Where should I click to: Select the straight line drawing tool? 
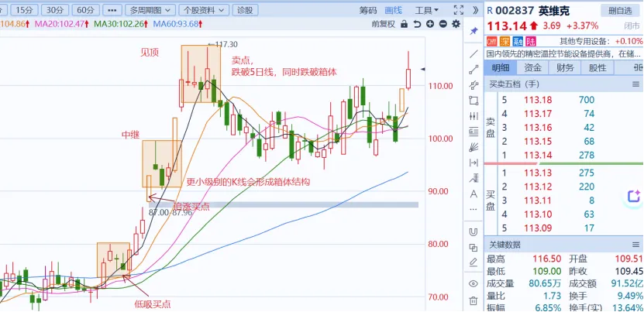(x=474, y=53)
